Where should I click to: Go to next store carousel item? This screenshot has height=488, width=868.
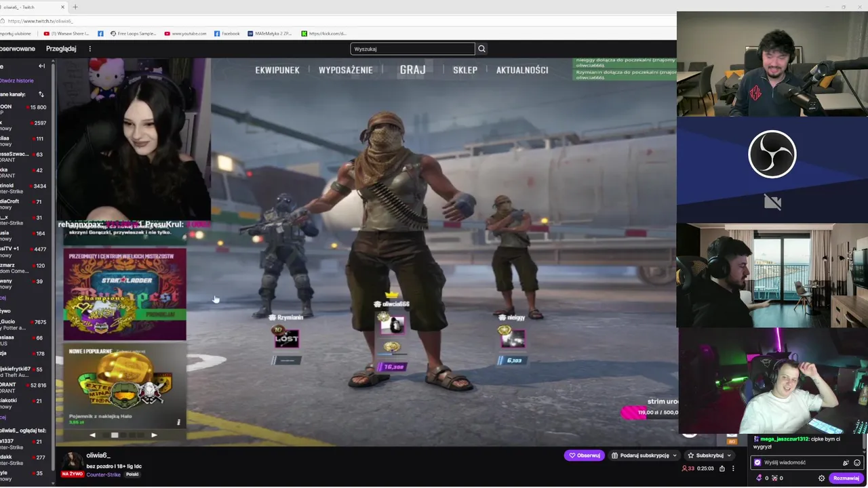[x=154, y=435]
